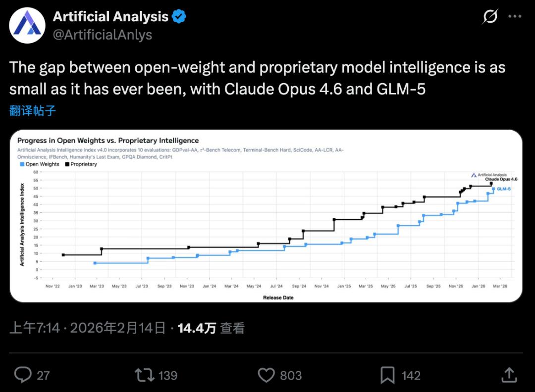Repost using the retweet arrows icon
535x392 pixels.
145,375
